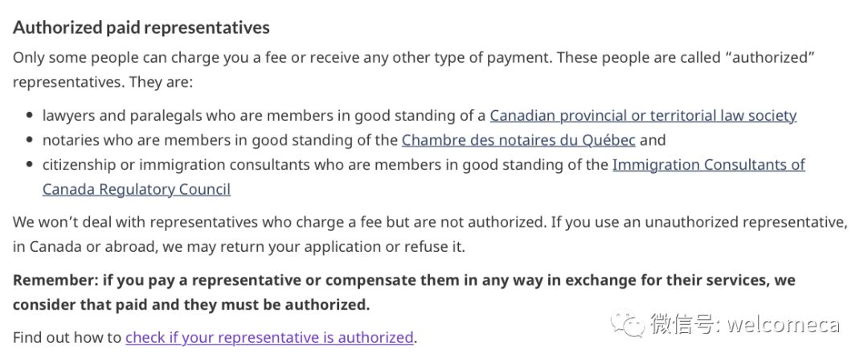Click the quoted word "authorized" in the first paragraph
Viewport: 868px width, 362px height.
773,58
